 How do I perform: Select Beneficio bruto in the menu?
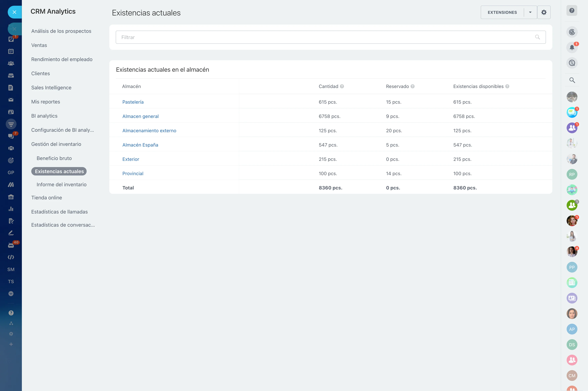point(54,158)
